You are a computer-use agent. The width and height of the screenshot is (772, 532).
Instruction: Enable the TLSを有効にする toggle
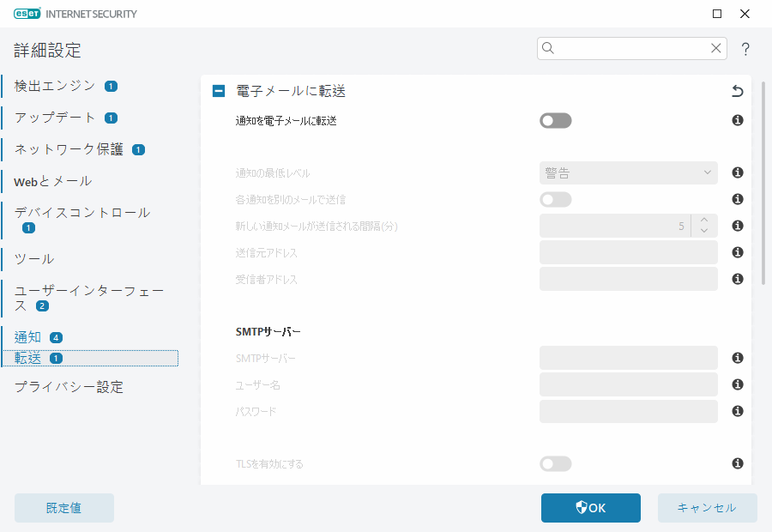click(555, 463)
